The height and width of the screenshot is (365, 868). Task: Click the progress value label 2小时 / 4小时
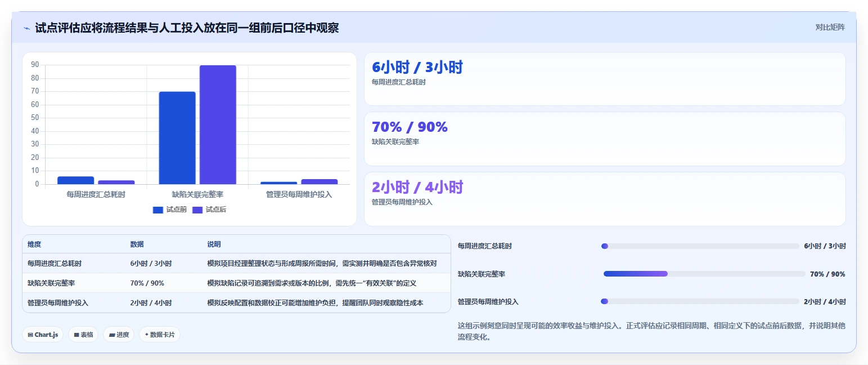[x=825, y=302]
